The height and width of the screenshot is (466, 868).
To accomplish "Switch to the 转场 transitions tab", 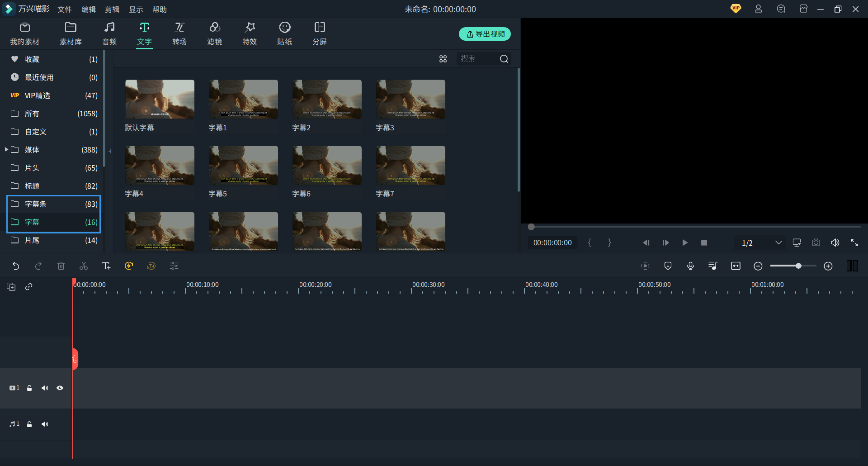I will [179, 33].
